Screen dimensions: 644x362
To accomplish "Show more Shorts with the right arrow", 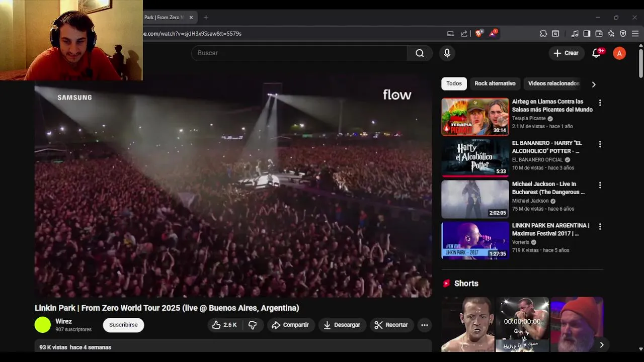I will (601, 345).
